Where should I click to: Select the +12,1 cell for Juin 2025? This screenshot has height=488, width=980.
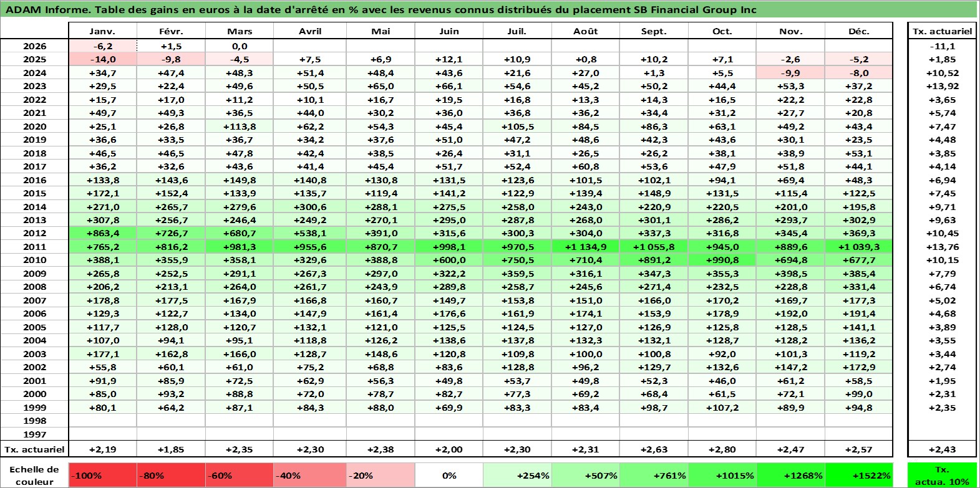449,59
